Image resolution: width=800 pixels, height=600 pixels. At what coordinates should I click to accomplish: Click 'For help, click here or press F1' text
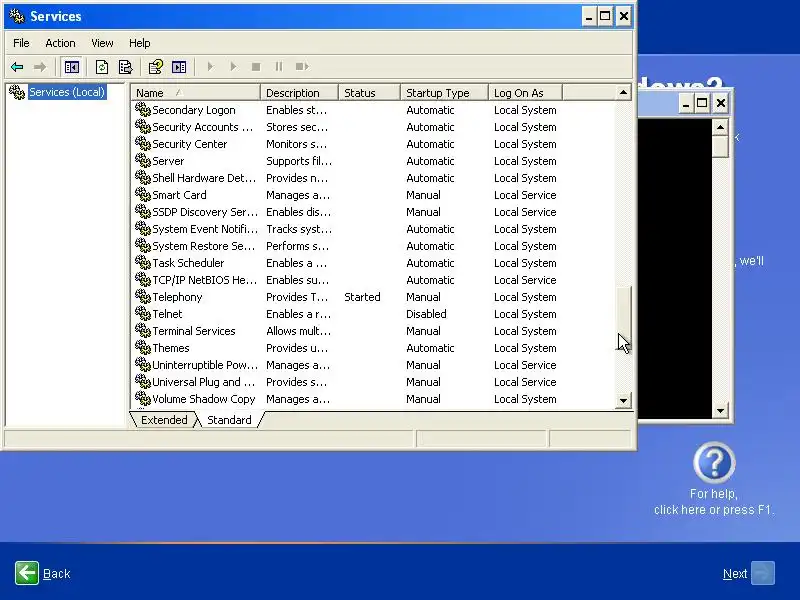[714, 502]
